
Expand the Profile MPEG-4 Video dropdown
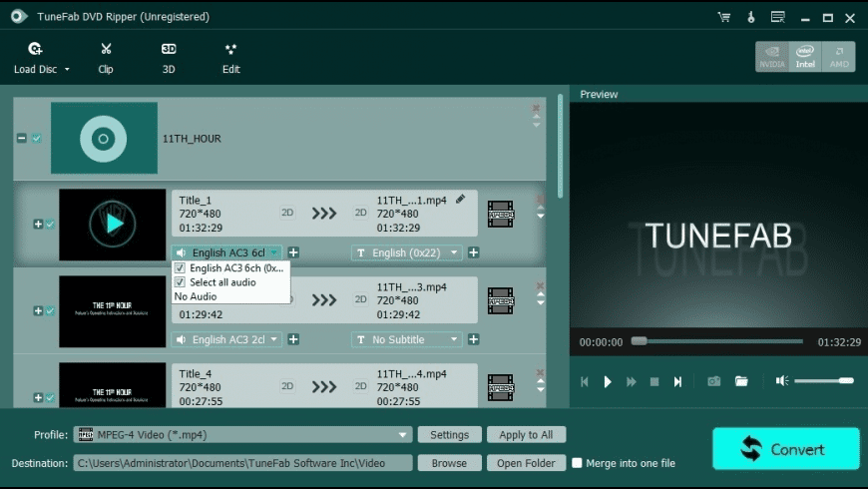click(x=403, y=435)
